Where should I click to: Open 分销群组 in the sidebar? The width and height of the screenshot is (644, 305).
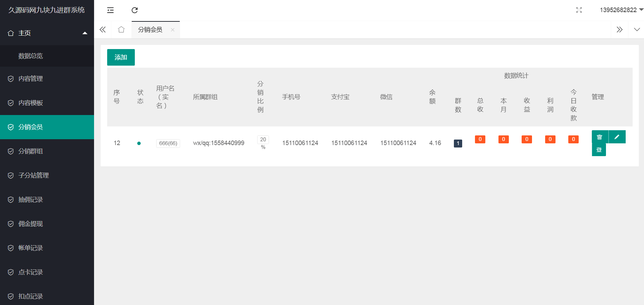[30, 151]
